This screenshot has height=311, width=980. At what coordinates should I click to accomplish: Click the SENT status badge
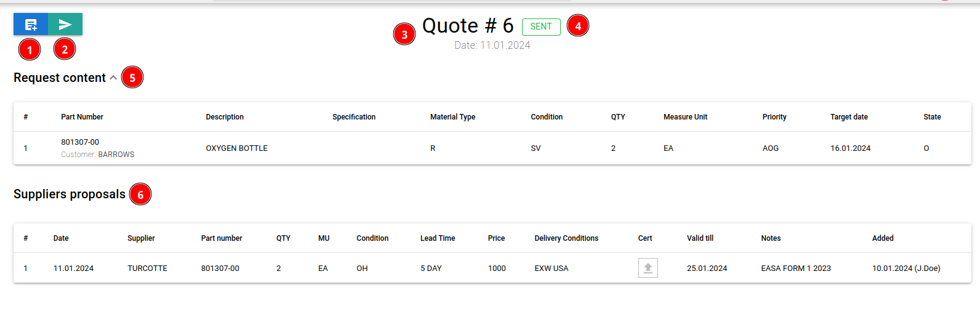540,26
